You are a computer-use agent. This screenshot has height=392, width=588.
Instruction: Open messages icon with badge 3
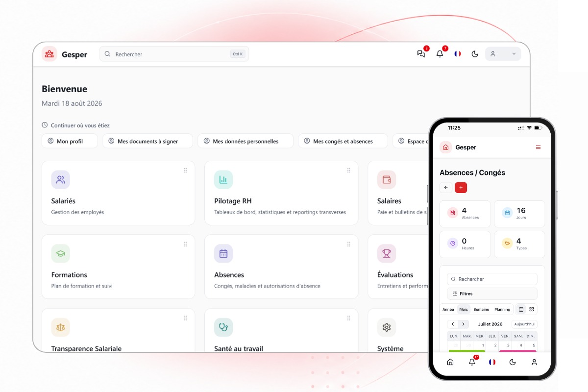[421, 54]
